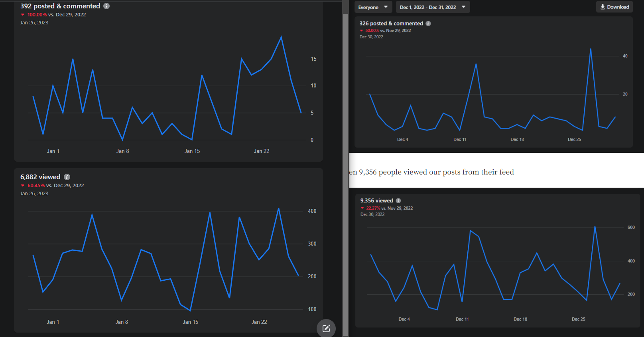Click the 50.00% vs. Nov 29, 2022 change text
The width and height of the screenshot is (644, 337).
(x=385, y=30)
